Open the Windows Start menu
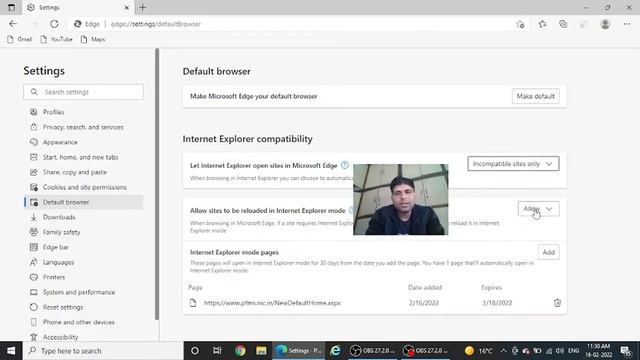This screenshot has width=640, height=360. 11,351
